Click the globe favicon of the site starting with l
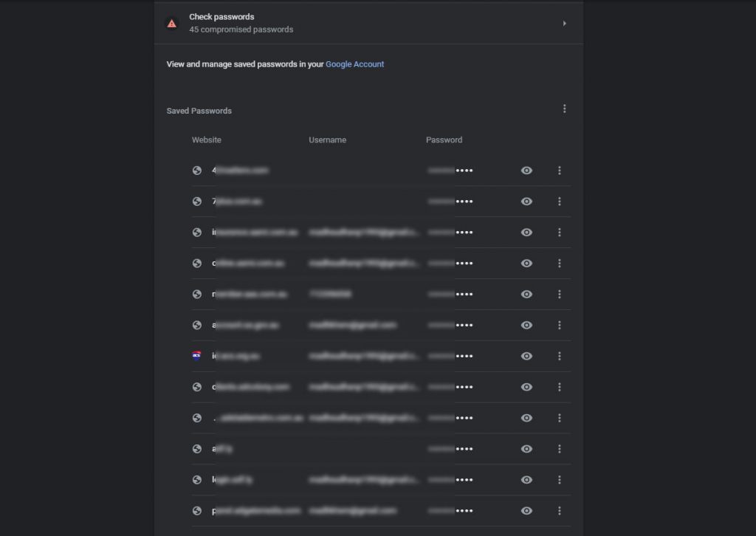 (196, 480)
